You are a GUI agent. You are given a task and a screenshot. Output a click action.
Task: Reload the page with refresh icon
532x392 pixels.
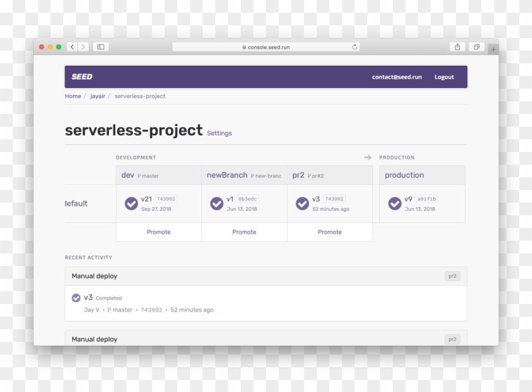355,47
